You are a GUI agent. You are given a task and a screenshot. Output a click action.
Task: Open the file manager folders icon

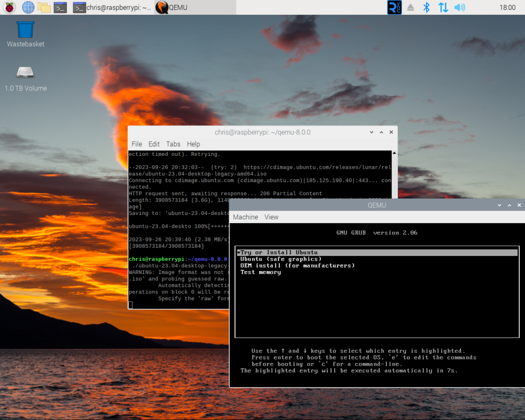click(44, 7)
